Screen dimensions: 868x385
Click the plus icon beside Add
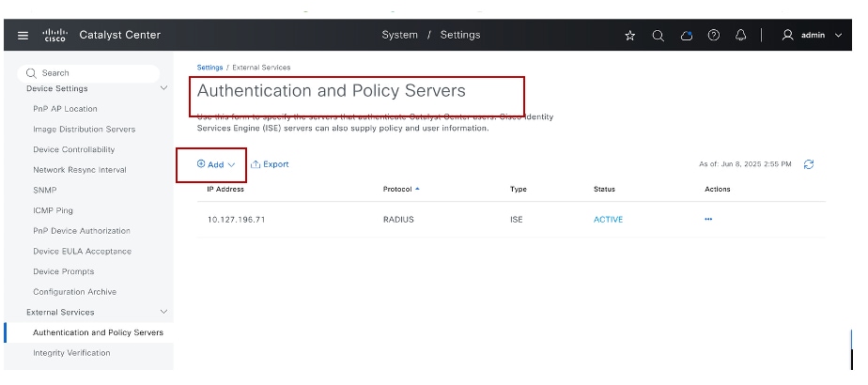click(x=201, y=163)
